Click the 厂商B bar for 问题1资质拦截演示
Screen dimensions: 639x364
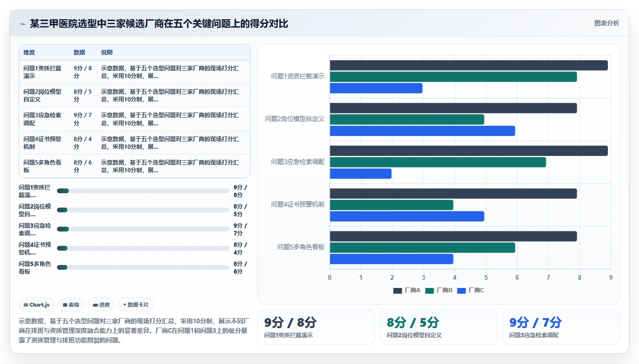click(x=453, y=77)
